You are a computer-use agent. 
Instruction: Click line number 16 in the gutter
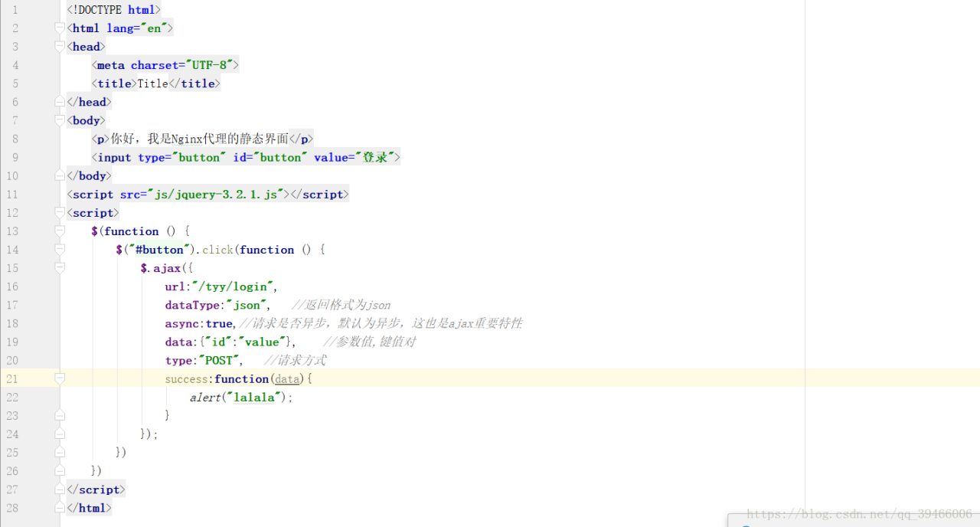[x=12, y=286]
